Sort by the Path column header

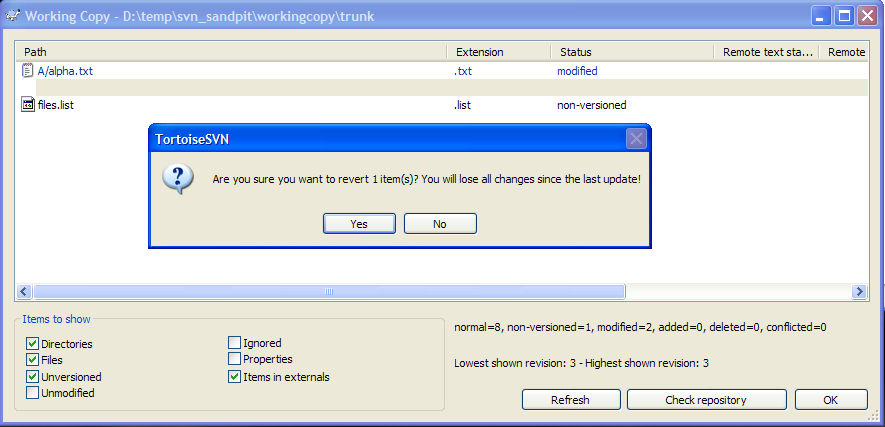point(231,52)
